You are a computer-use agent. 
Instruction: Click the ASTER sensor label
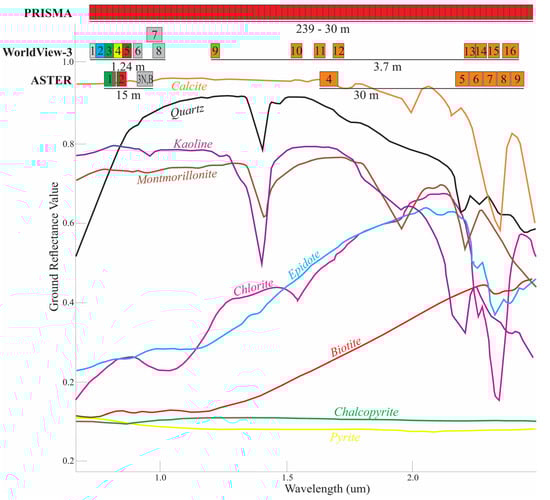51,80
